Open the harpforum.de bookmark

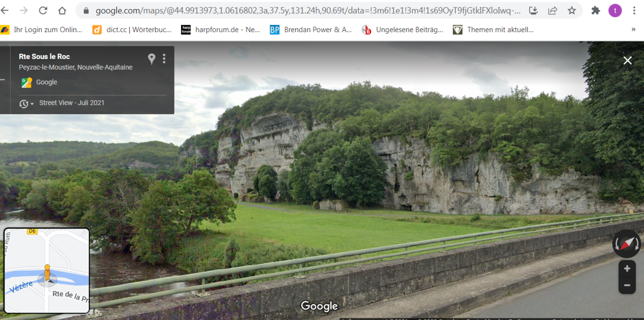220,30
